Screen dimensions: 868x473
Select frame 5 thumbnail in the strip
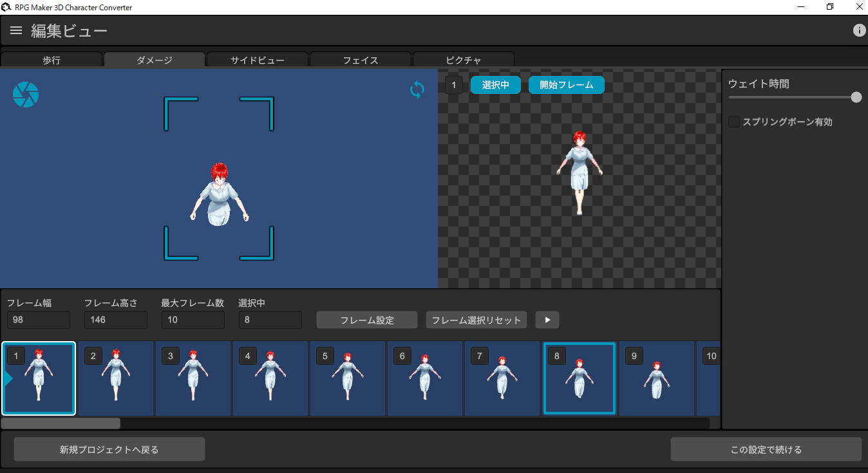pyautogui.click(x=347, y=378)
